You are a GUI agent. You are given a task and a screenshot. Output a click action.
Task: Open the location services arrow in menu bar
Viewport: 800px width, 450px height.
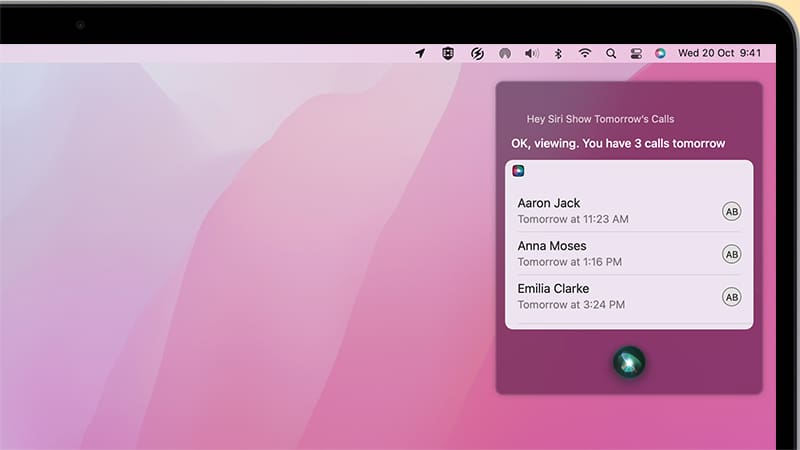420,53
